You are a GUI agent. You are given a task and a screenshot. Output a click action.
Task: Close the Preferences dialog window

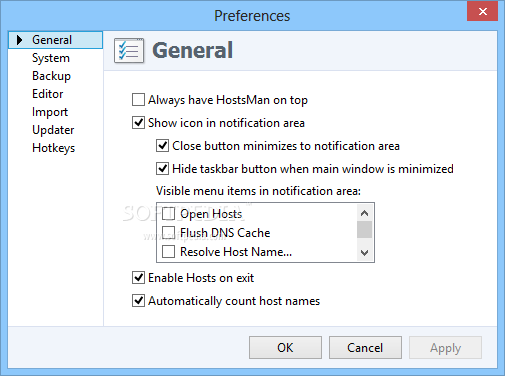tap(482, 12)
